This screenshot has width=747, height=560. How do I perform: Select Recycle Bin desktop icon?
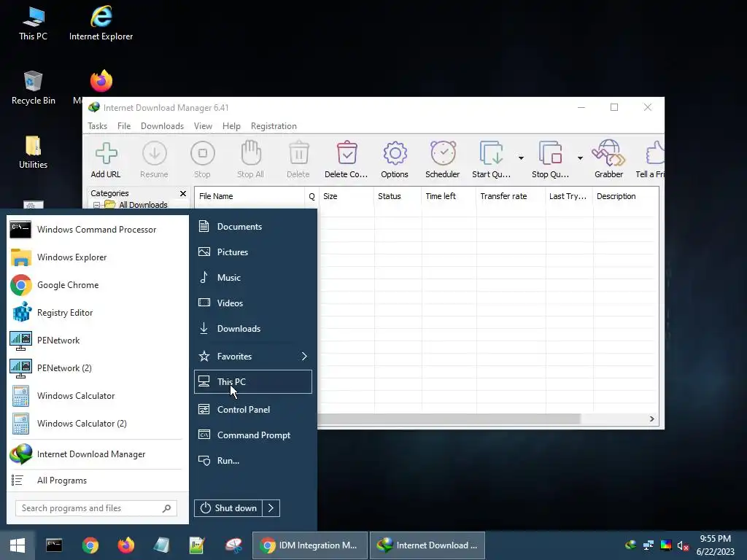click(x=34, y=87)
